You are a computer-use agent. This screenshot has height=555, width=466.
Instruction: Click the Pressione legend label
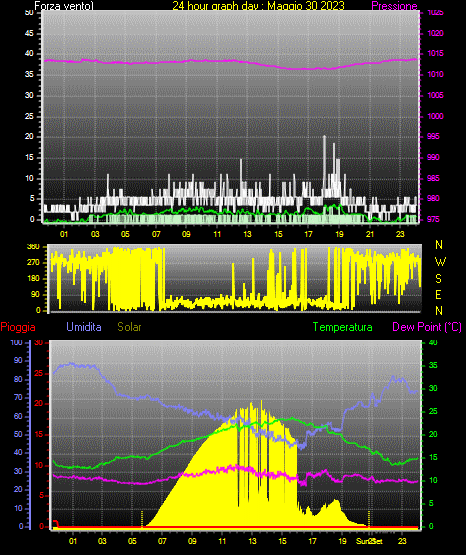coord(394,6)
